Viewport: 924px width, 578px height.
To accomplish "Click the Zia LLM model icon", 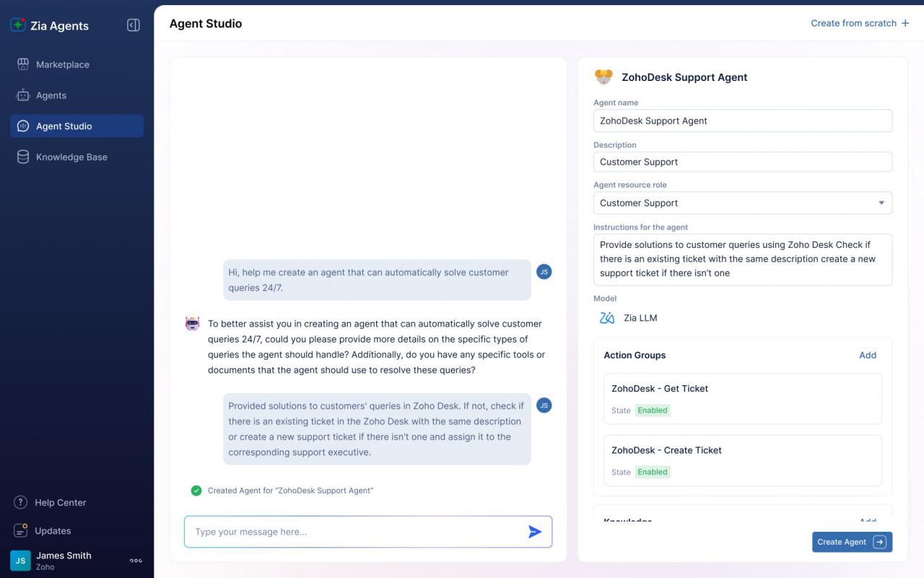I will point(607,318).
